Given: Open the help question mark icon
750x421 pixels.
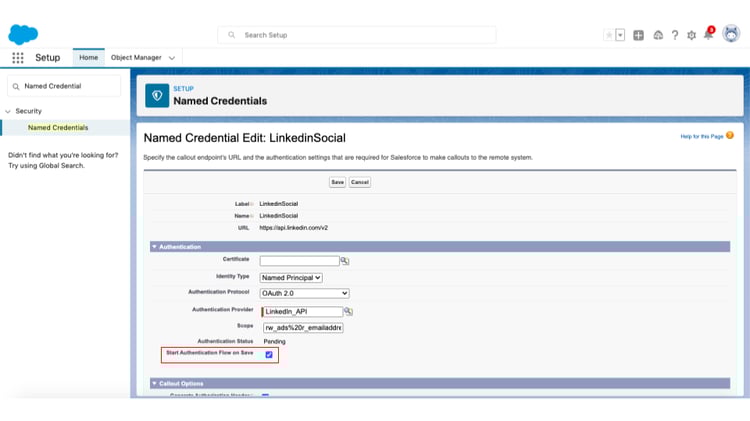Looking at the screenshot, I should tap(675, 35).
